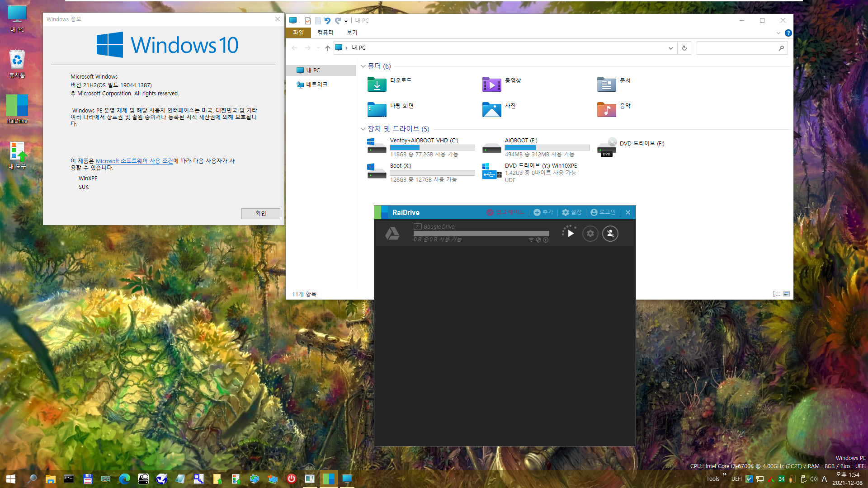
Task: Click the Z: drive letter badge
Action: pyautogui.click(x=417, y=227)
